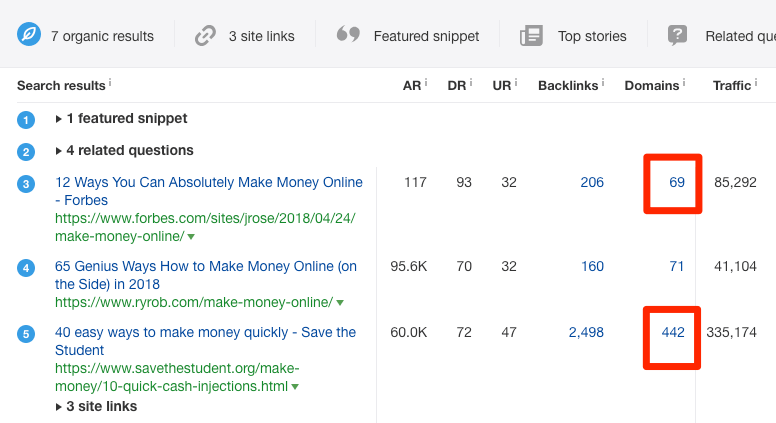Click the DR value 93

pyautogui.click(x=464, y=182)
